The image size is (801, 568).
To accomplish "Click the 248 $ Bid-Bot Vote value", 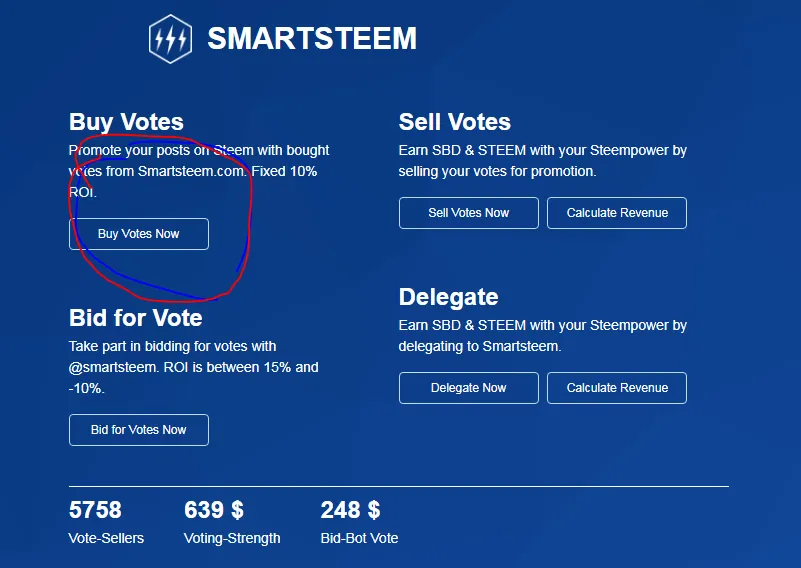I will pos(350,510).
